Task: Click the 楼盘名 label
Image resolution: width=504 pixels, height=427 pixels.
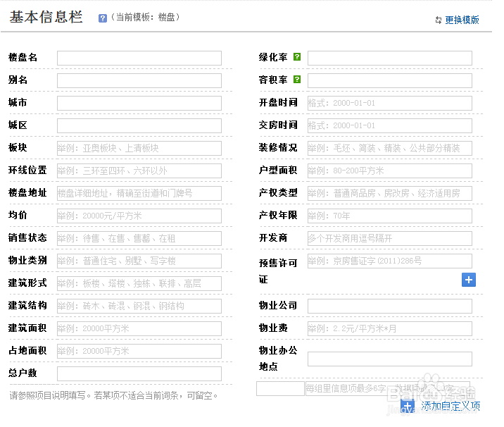Action: [x=23, y=57]
